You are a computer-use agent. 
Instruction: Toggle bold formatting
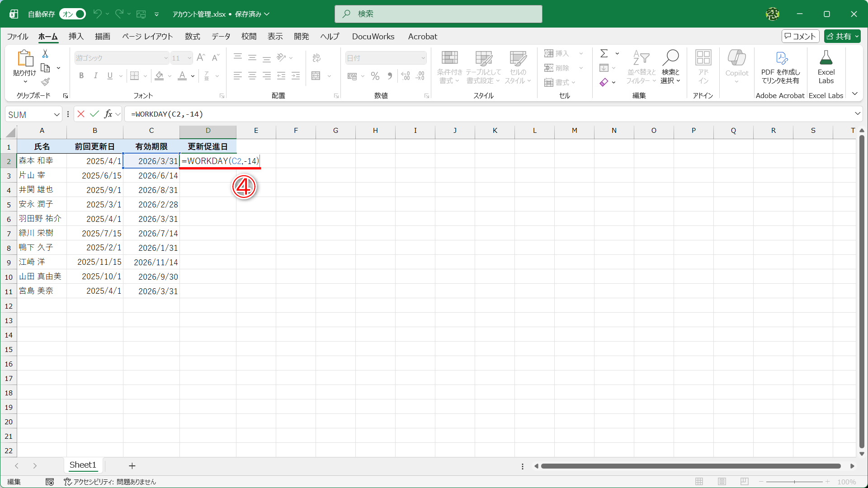click(81, 75)
